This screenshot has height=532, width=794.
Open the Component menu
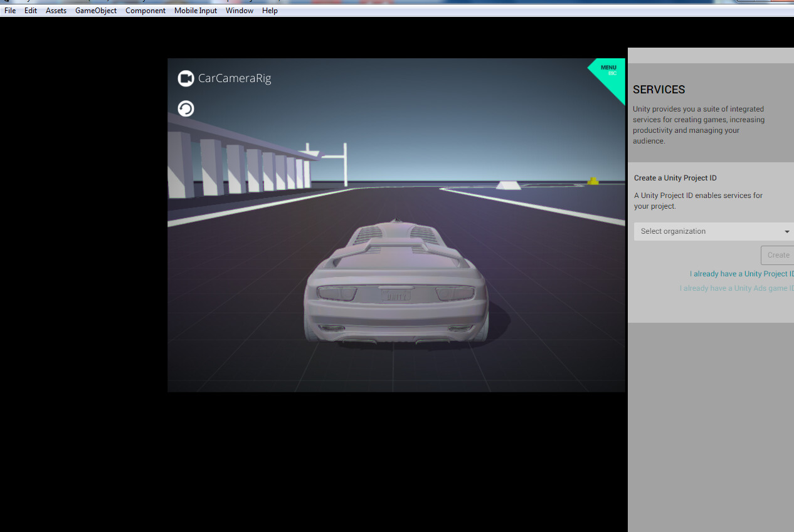pos(146,11)
